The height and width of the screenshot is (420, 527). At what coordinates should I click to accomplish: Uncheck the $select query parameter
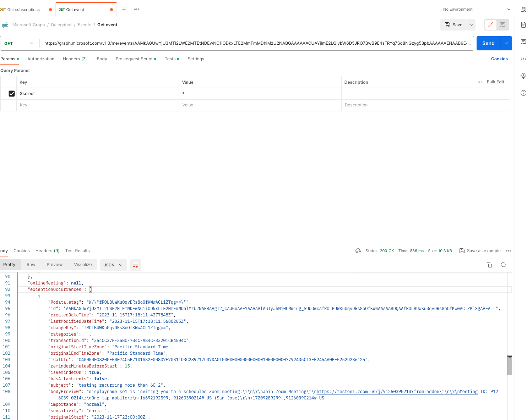click(x=12, y=93)
